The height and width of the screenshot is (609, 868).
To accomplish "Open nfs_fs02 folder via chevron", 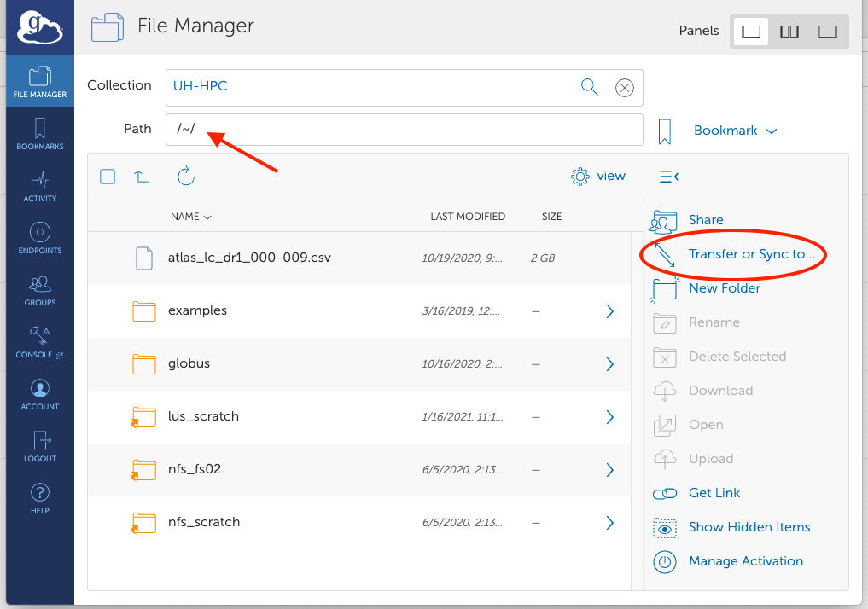I will pyautogui.click(x=609, y=470).
